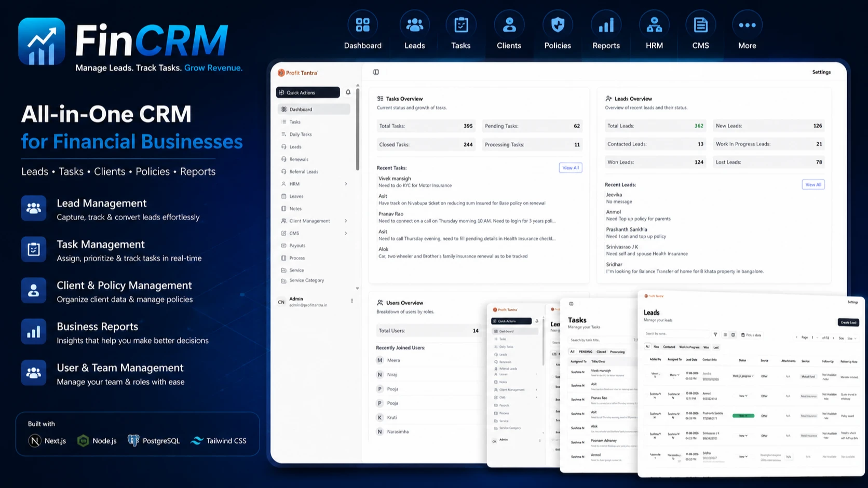The image size is (868, 488).
Task: Click the Business Reports feature icon
Action: [x=34, y=332]
